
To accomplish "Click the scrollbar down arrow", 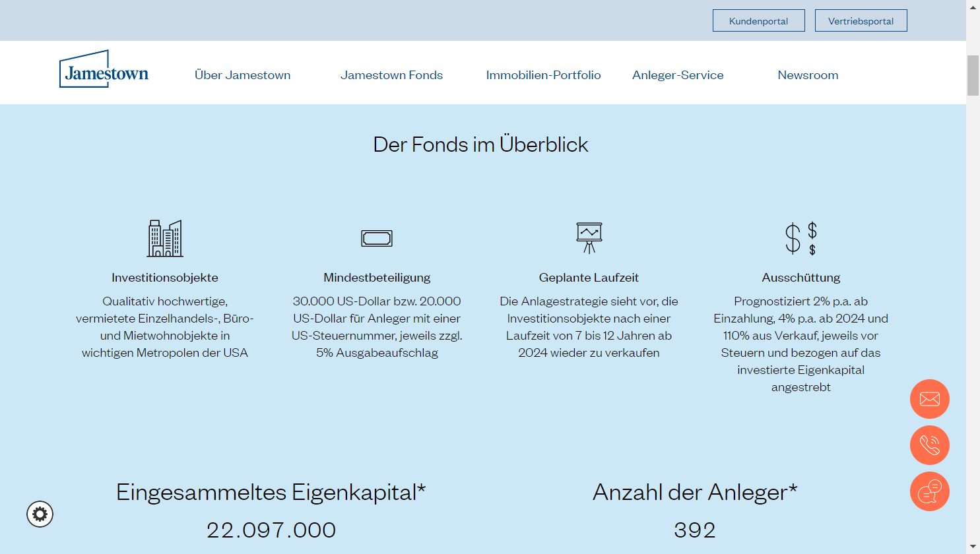I will point(973,547).
